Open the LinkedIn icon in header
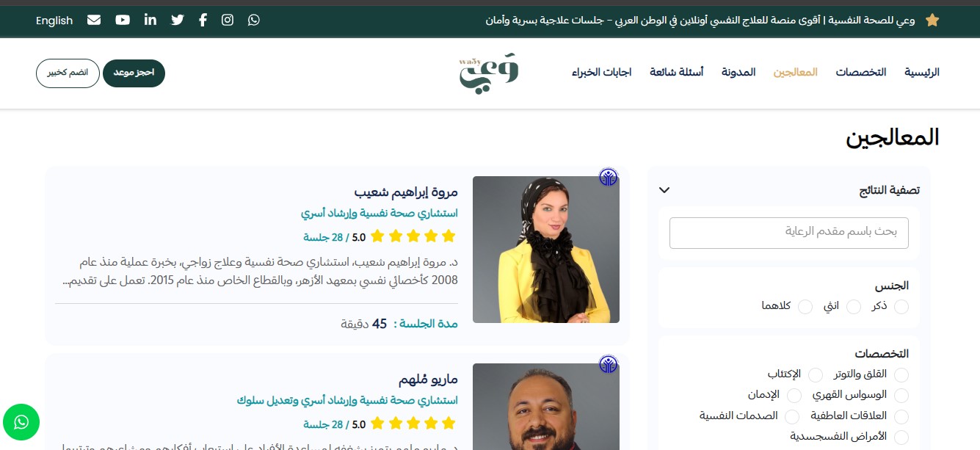 [150, 20]
